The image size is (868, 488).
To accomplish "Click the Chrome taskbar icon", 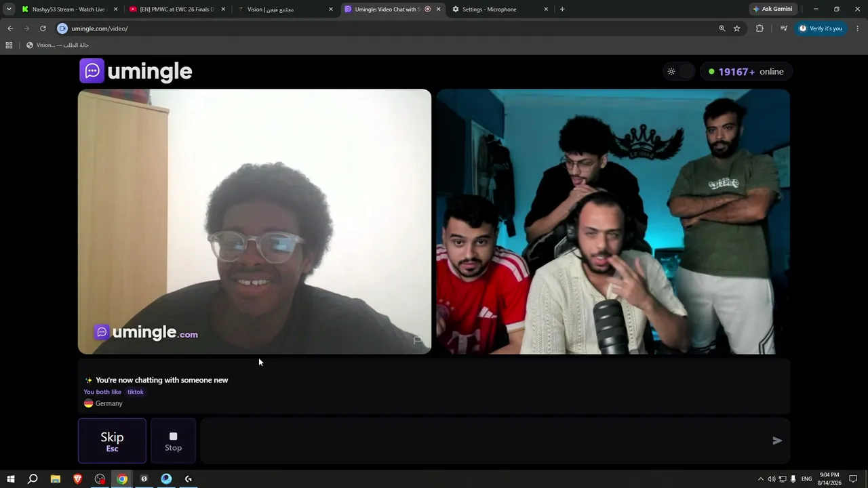I will point(122,479).
